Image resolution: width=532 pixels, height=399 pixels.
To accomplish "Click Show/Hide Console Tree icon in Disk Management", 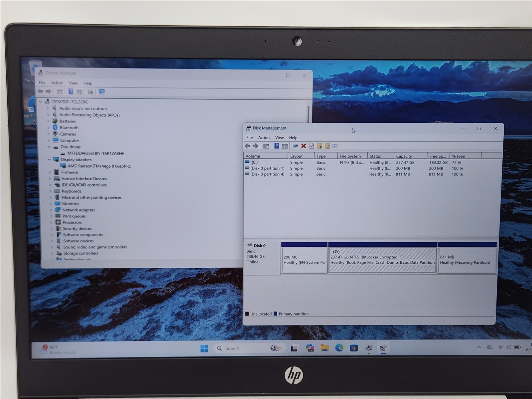I will click(266, 146).
